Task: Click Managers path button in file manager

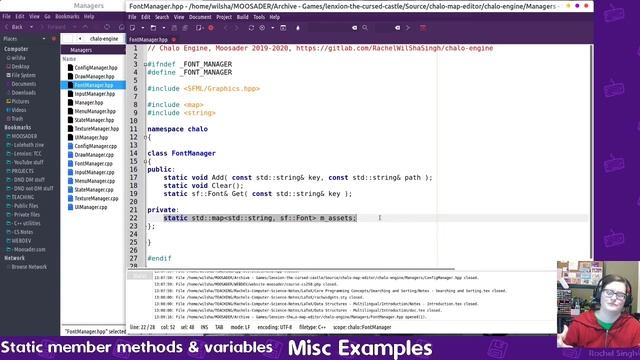Action: (x=81, y=50)
